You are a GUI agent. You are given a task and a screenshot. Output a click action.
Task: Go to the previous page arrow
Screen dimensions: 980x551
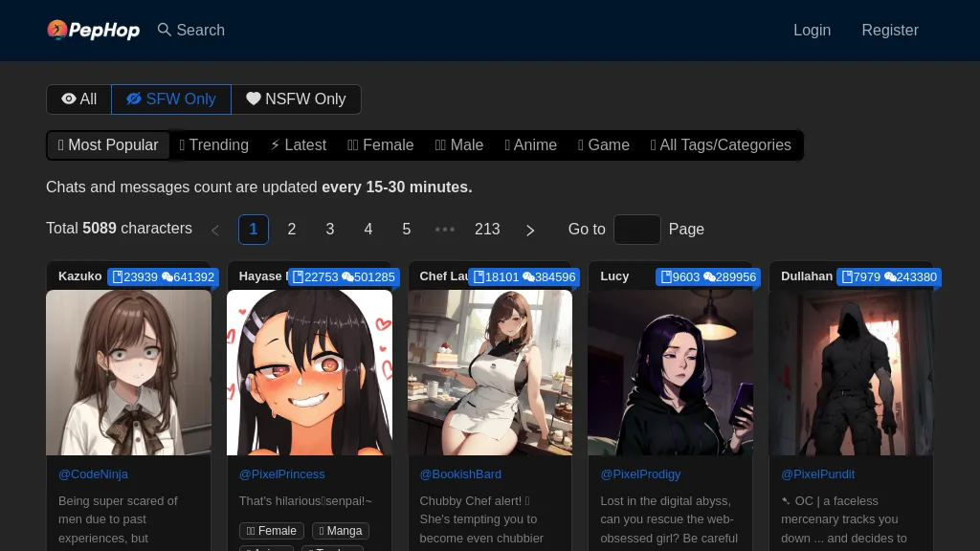215,230
